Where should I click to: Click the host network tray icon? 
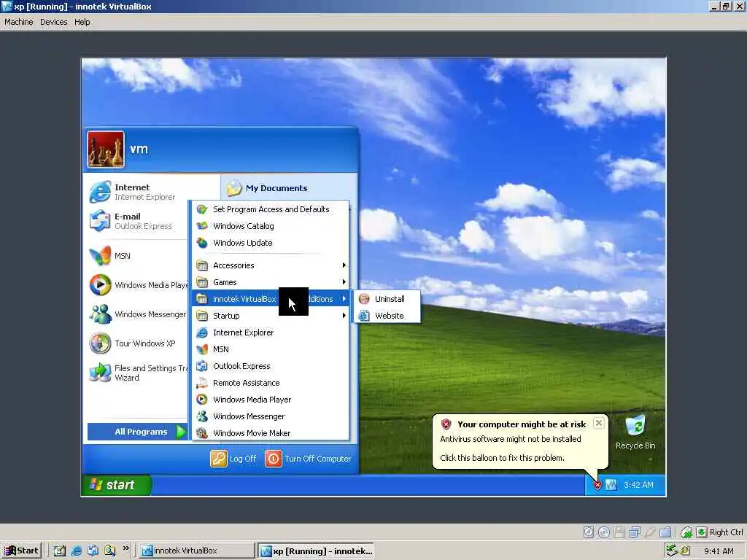[x=672, y=551]
